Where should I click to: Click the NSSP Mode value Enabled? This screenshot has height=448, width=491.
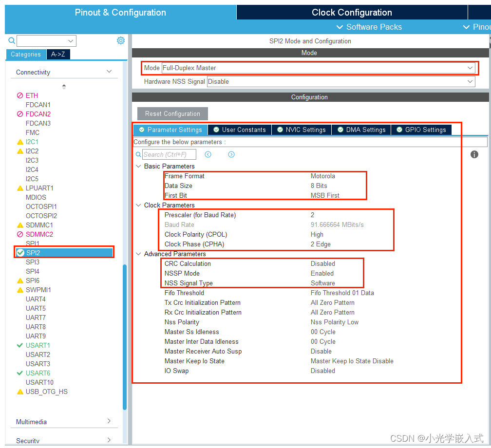click(322, 273)
